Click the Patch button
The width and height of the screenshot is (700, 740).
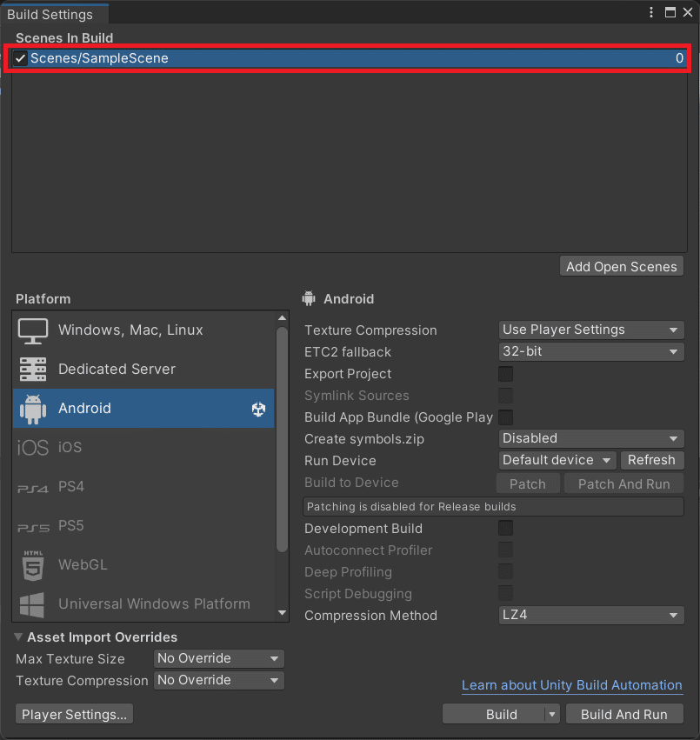528,483
